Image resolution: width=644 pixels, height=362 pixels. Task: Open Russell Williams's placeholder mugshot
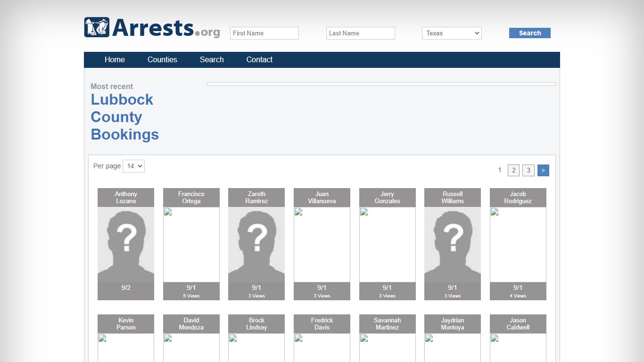[x=453, y=245]
